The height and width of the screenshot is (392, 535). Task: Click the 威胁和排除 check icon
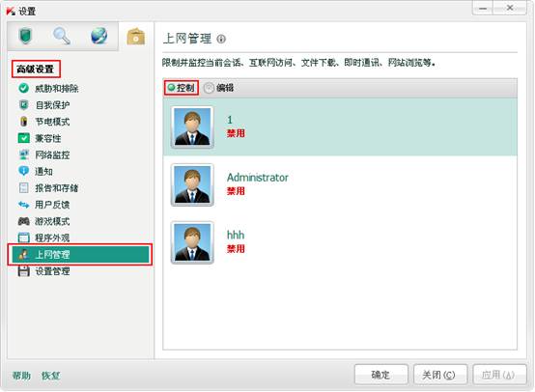pyautogui.click(x=23, y=88)
